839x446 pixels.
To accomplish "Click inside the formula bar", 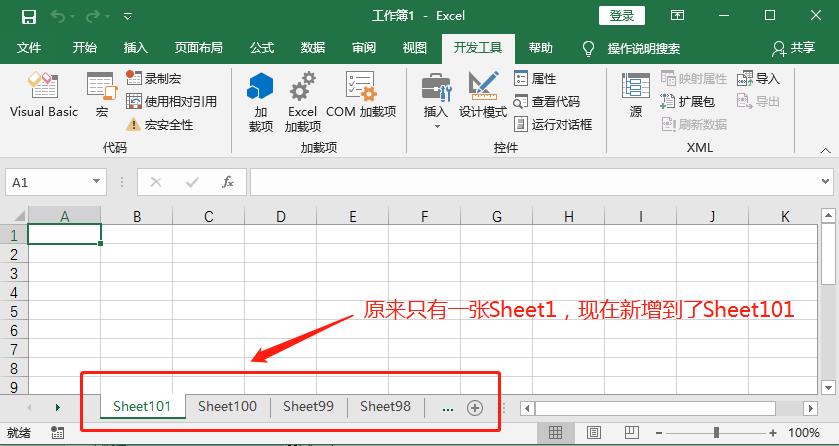I will coord(535,182).
